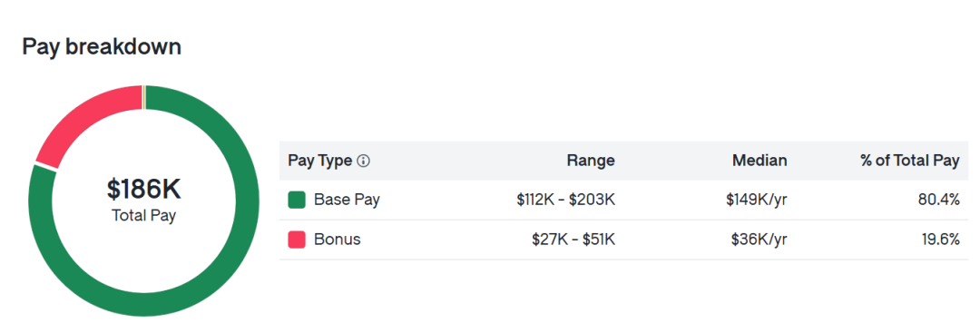This screenshot has width=980, height=333.
Task: Click the % of Total Pay header
Action: click(x=909, y=161)
